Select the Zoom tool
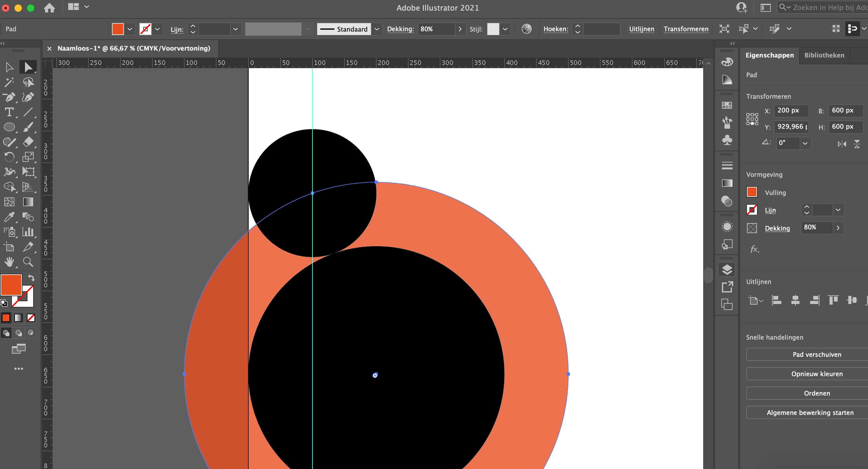The height and width of the screenshot is (469, 868). tap(28, 262)
